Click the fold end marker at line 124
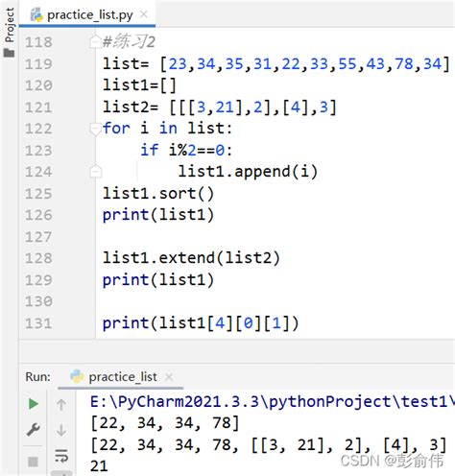The image size is (455, 476). point(95,171)
